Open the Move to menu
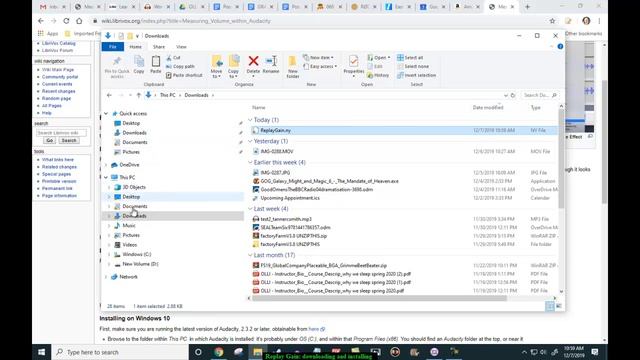This screenshot has width=640, height=360. point(217,67)
